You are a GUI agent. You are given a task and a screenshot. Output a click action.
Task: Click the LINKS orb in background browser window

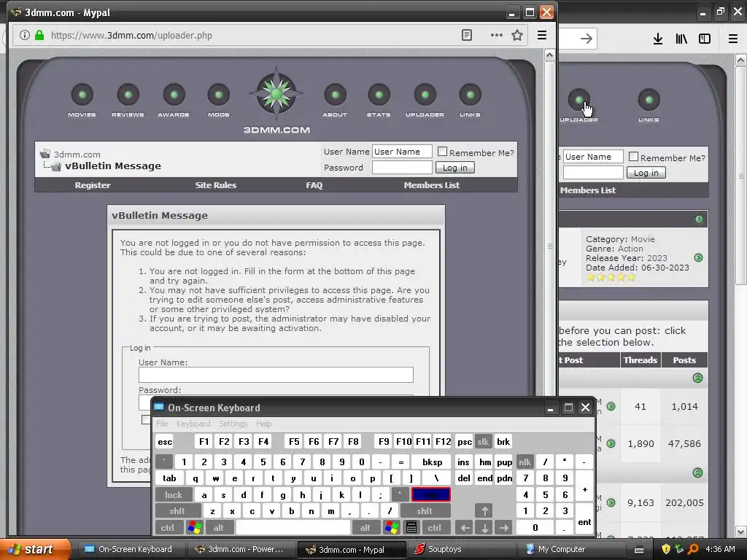(649, 100)
